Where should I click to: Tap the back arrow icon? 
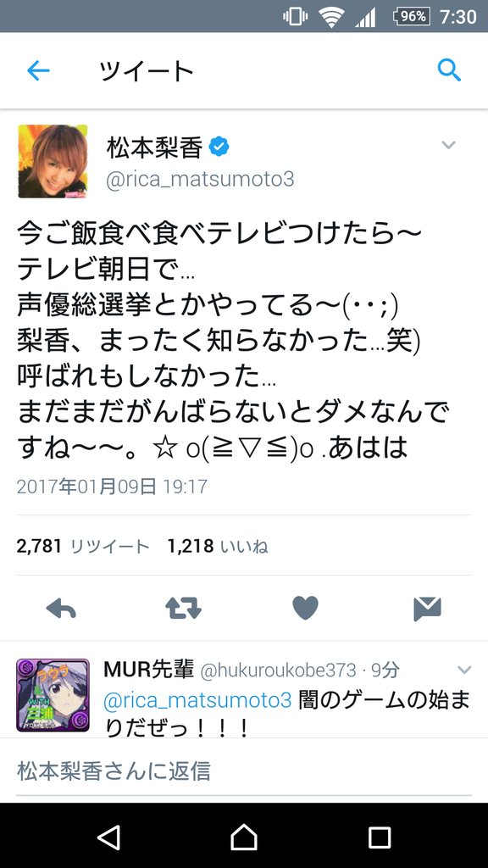pyautogui.click(x=38, y=71)
